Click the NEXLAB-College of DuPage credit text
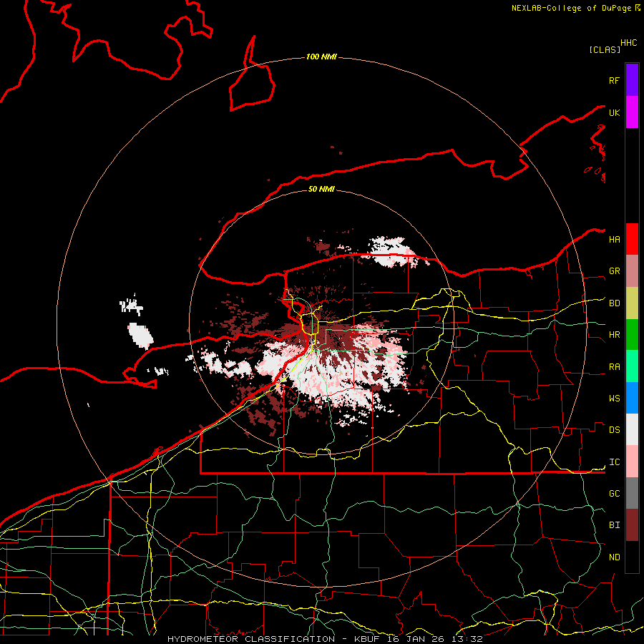 [x=571, y=8]
